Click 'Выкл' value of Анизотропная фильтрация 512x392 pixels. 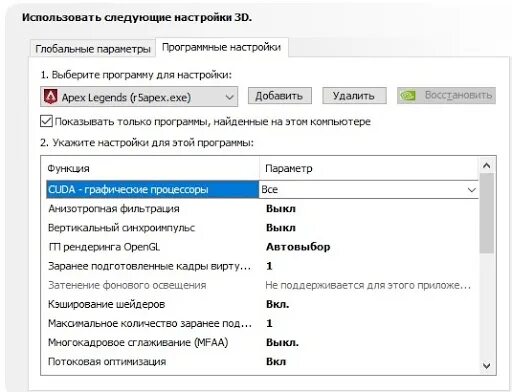281,209
